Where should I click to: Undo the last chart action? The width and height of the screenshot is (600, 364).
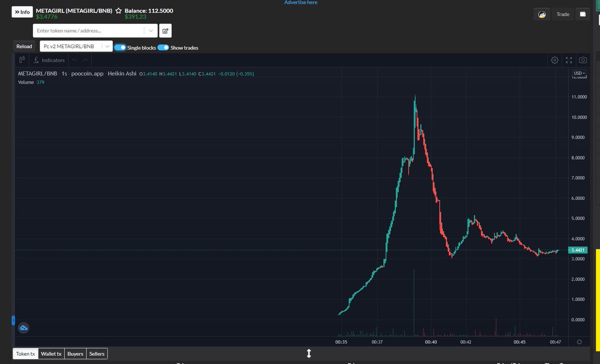tap(74, 60)
